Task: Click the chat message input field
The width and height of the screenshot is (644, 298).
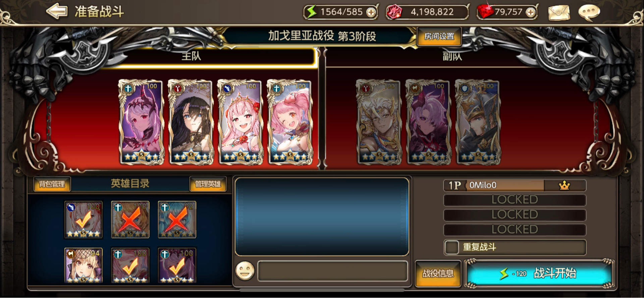Action: coord(332,271)
